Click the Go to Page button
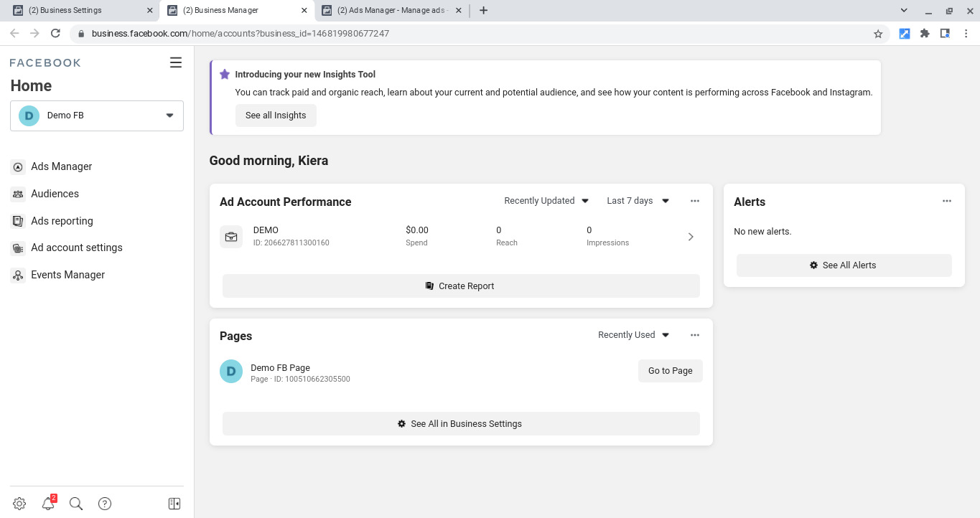This screenshot has height=518, width=980. tap(671, 371)
